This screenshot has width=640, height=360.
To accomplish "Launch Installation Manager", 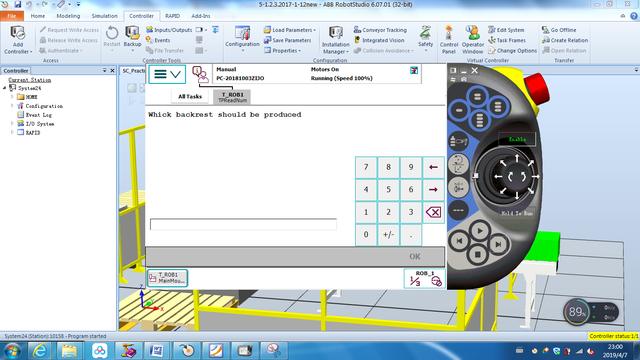I will tap(336, 40).
